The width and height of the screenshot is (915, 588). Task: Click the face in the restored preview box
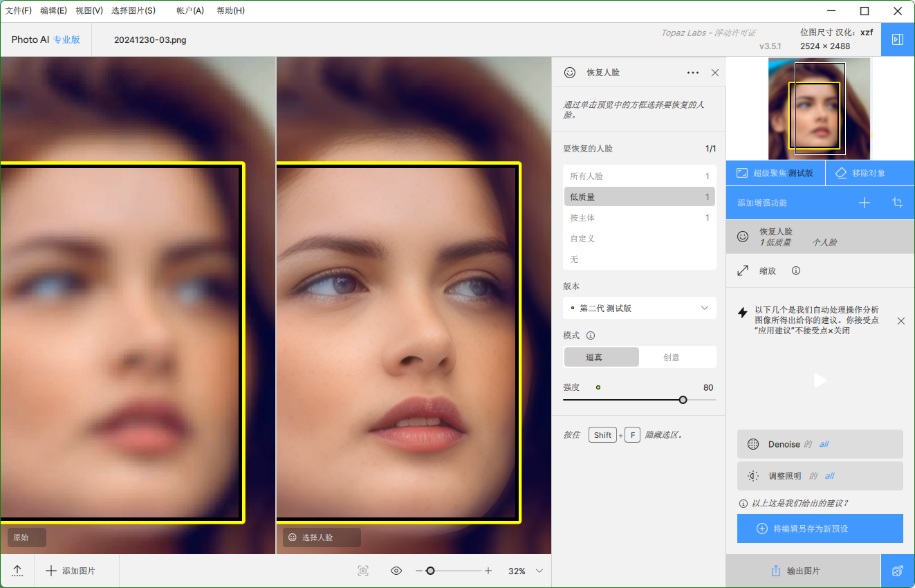[x=398, y=342]
